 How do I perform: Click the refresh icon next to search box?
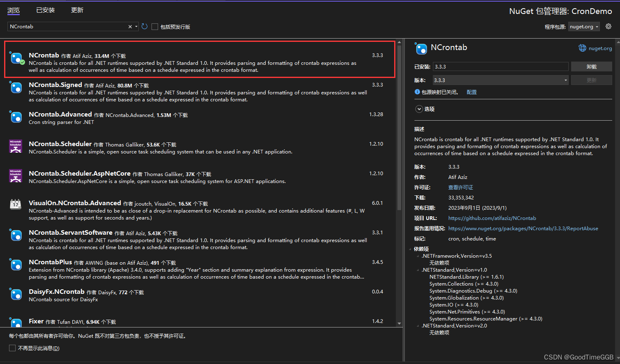(x=145, y=26)
